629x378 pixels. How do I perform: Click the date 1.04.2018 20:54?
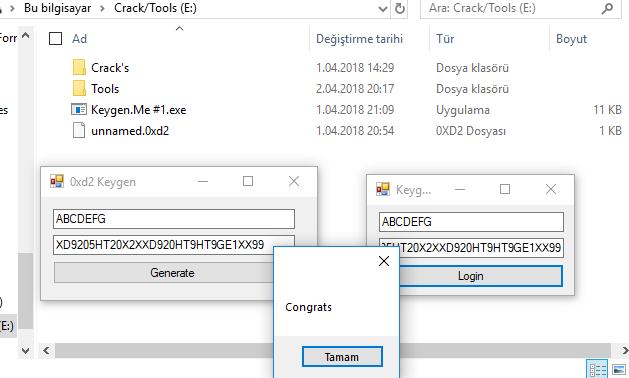point(355,131)
